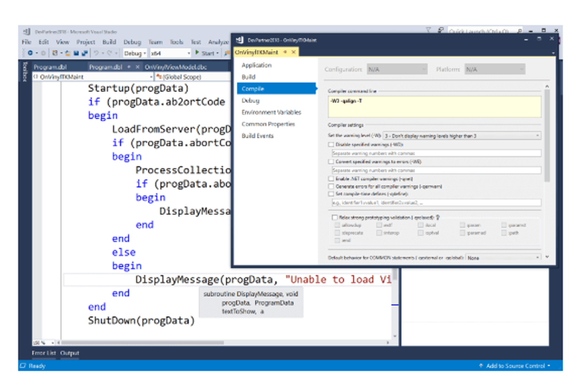The width and height of the screenshot is (575, 392).
Task: Open the COMMON statements default behavior dropdown
Action: (504, 258)
